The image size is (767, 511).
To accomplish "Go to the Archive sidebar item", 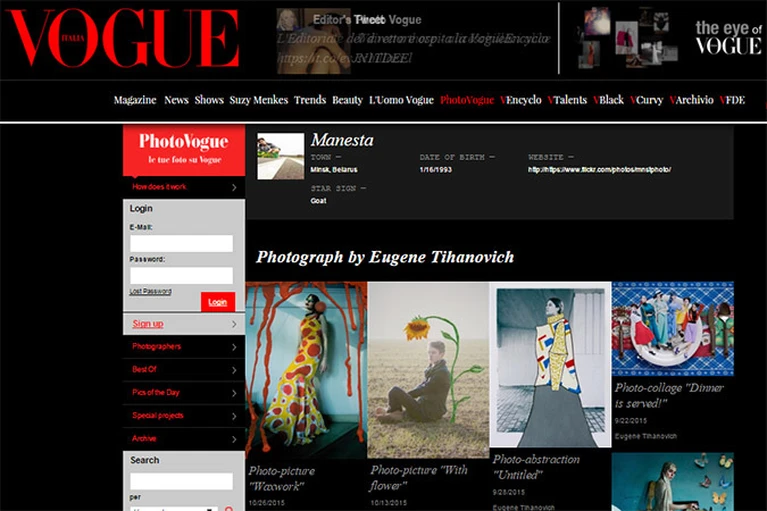I will pyautogui.click(x=144, y=438).
